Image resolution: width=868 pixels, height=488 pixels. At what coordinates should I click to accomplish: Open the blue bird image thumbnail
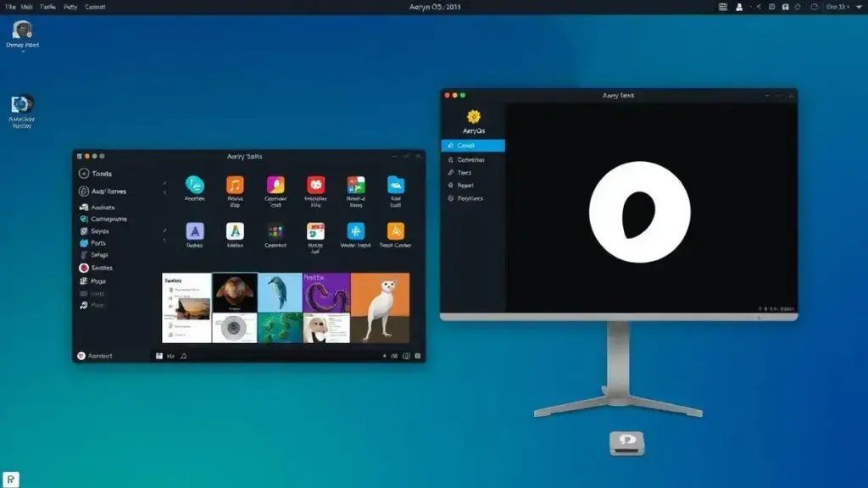(280, 292)
